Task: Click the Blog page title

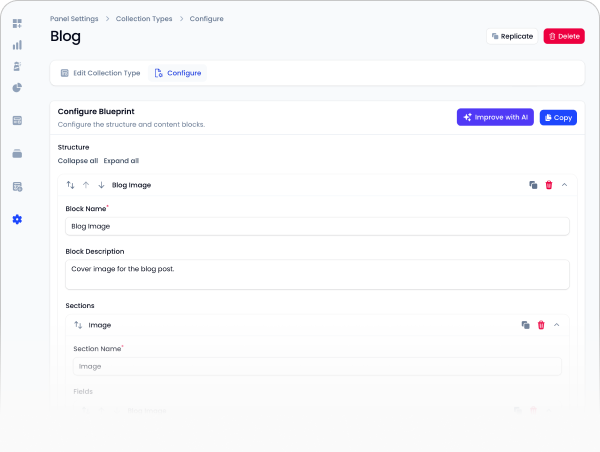Action: 65,36
